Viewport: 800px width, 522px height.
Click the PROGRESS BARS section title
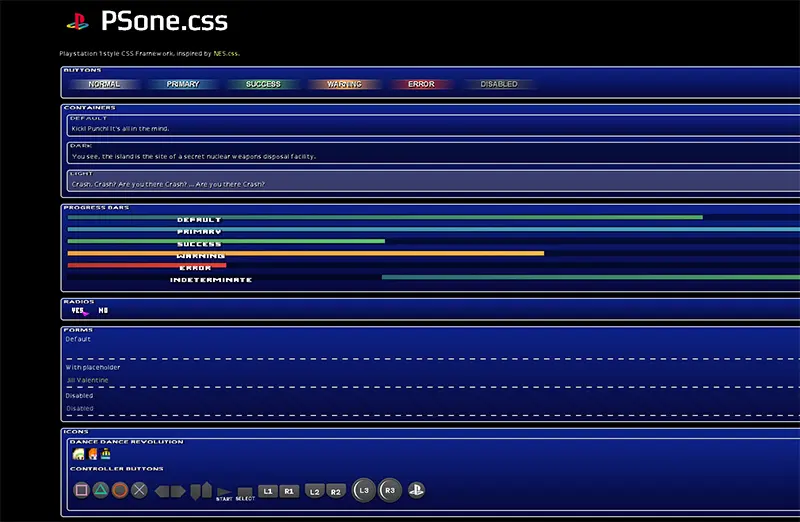(x=96, y=208)
